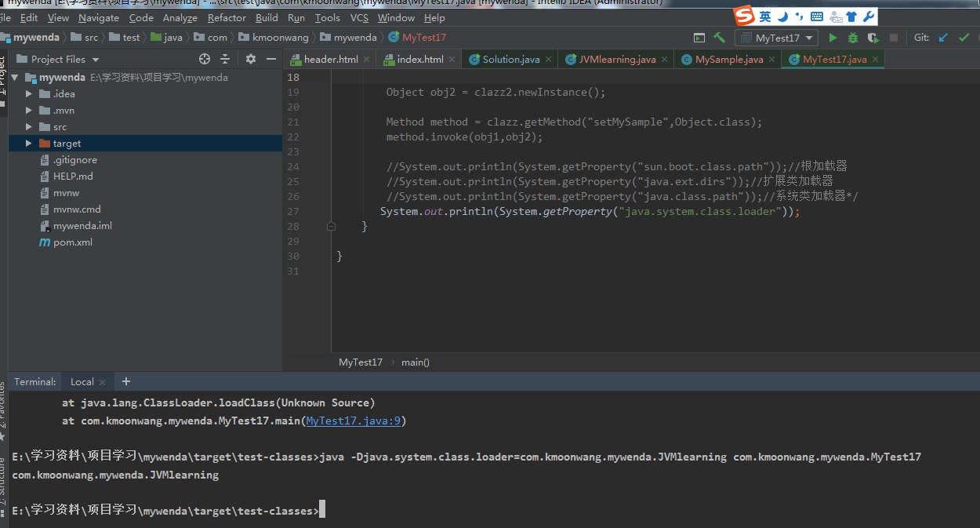Open Sogou skin shirt icon
The width and height of the screenshot is (980, 528).
point(851,16)
